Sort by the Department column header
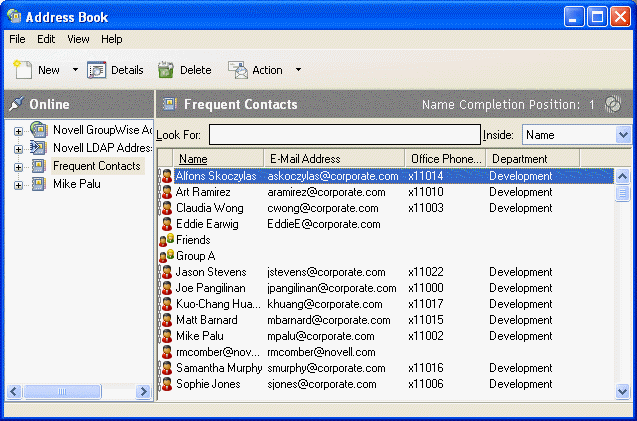This screenshot has height=421, width=637. (533, 158)
